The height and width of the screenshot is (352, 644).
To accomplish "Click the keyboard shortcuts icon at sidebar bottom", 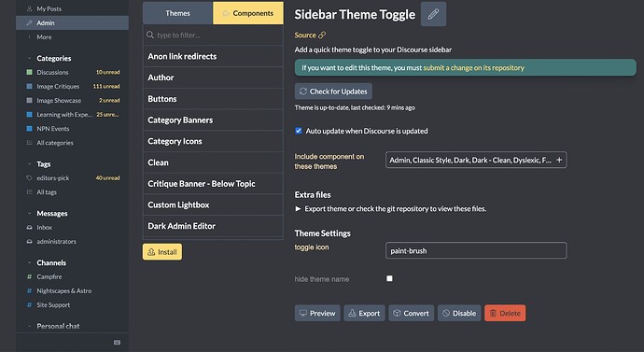I will (x=117, y=342).
